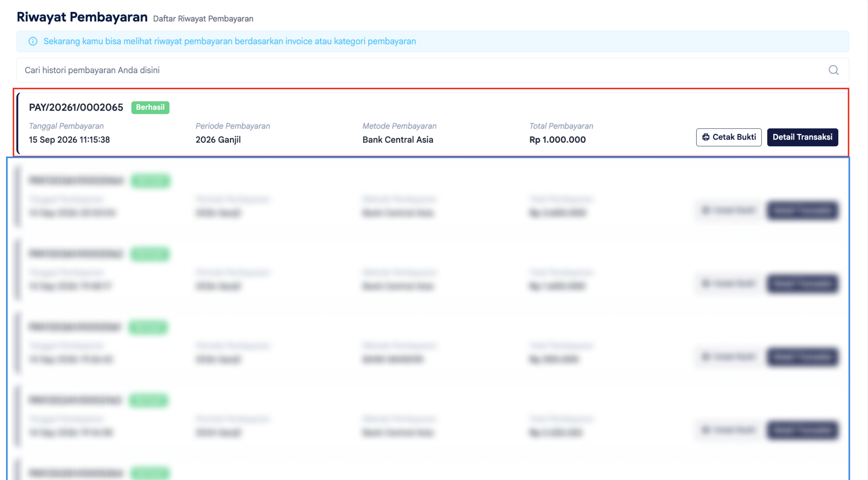
Task: Open Detail Transaksi for PAY/20261/0002065
Action: pos(802,137)
